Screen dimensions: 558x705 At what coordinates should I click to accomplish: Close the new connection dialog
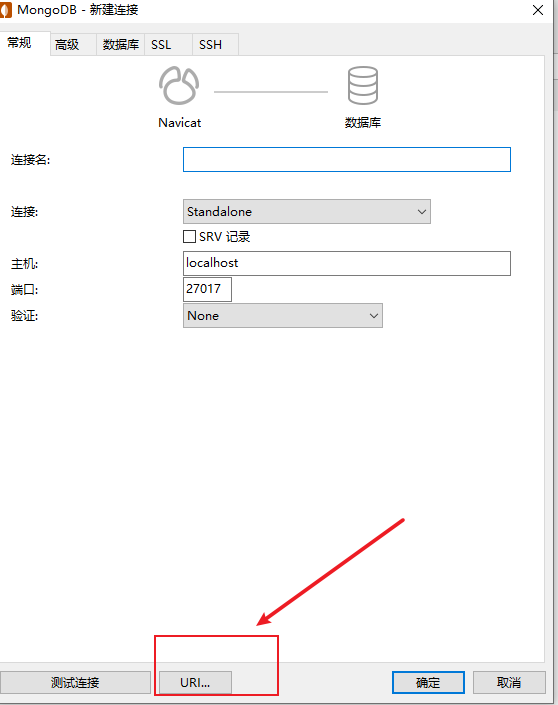click(538, 10)
